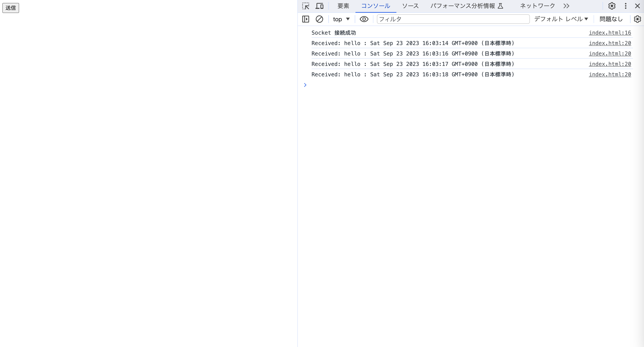Click the Performance insights flask icon
This screenshot has width=644, height=347.
(x=500, y=6)
